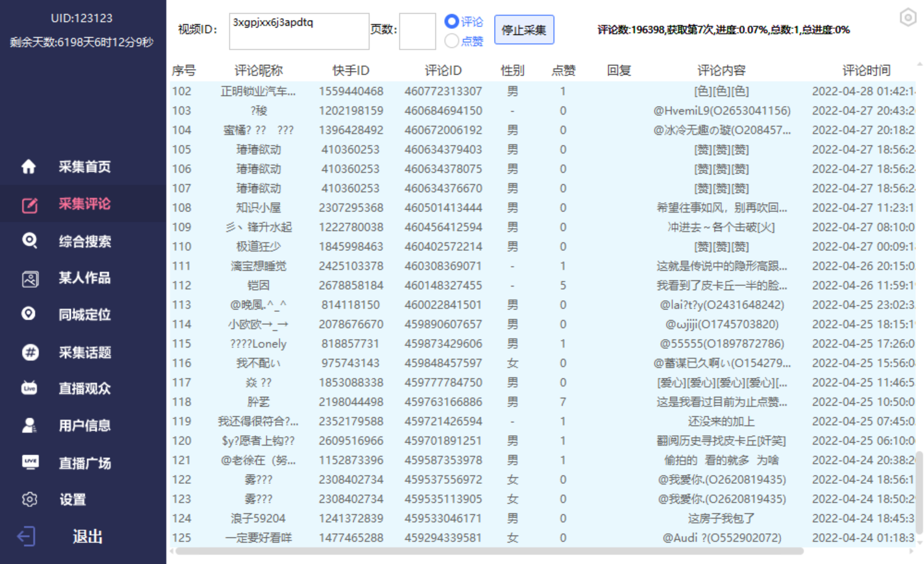Open the 采集评论 sidebar menu item

(83, 203)
